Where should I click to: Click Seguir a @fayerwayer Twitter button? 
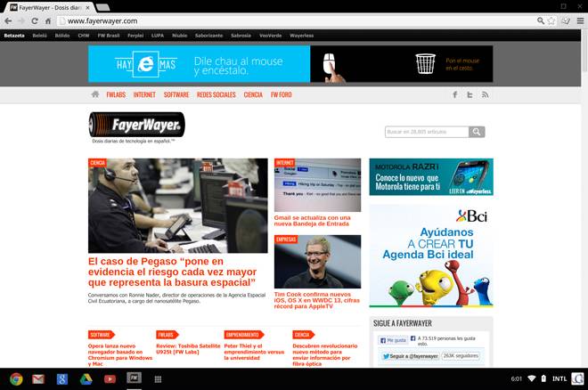pyautogui.click(x=410, y=356)
